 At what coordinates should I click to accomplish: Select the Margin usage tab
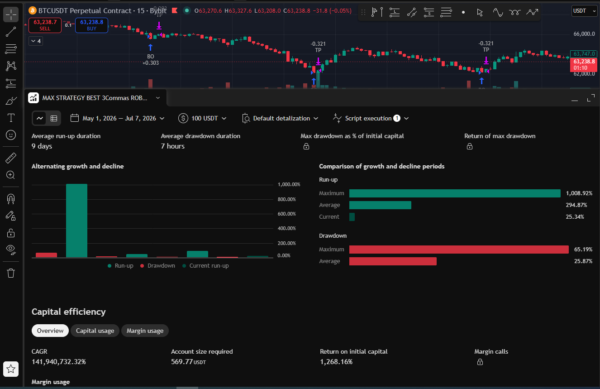[x=145, y=331]
